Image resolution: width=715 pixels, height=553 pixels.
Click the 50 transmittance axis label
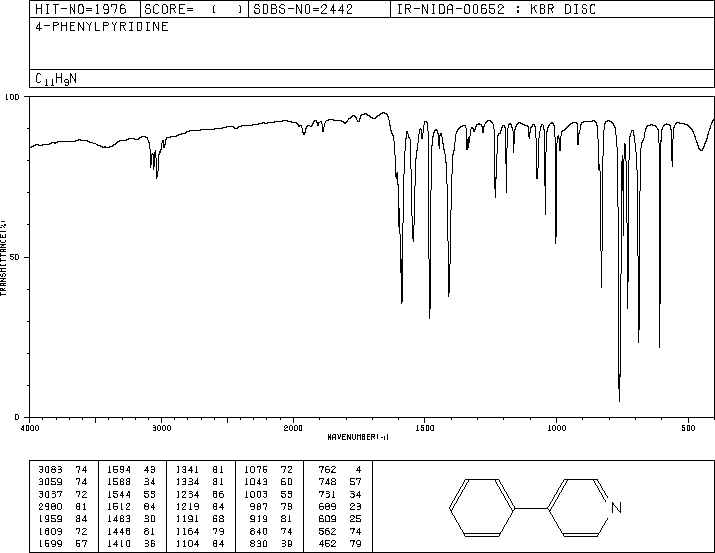(x=15, y=257)
